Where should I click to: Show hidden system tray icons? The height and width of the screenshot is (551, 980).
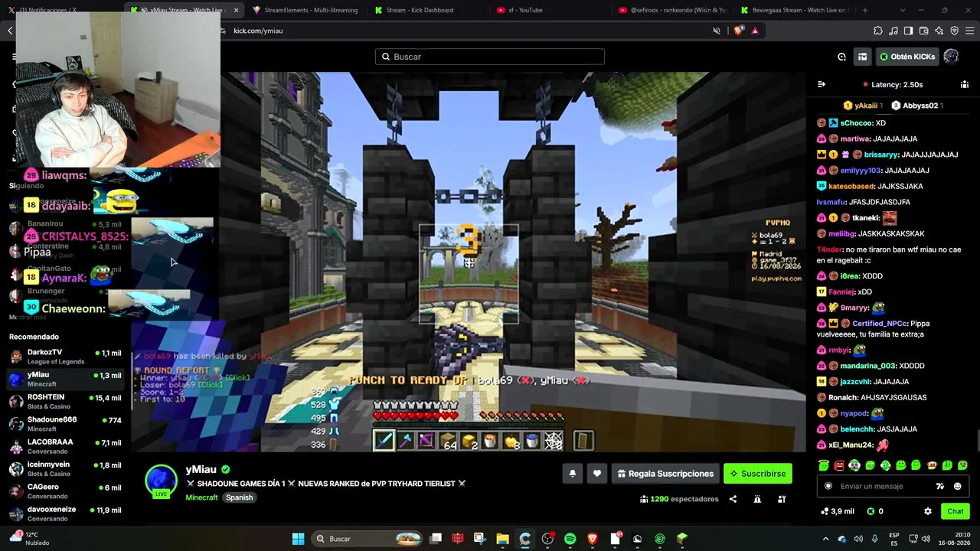pos(825,539)
